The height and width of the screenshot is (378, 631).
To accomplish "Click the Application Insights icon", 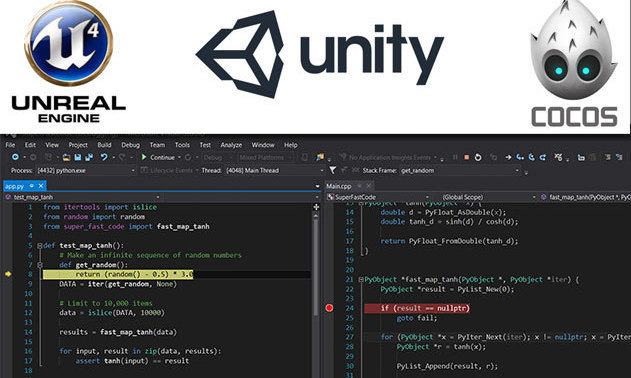I will click(x=343, y=157).
